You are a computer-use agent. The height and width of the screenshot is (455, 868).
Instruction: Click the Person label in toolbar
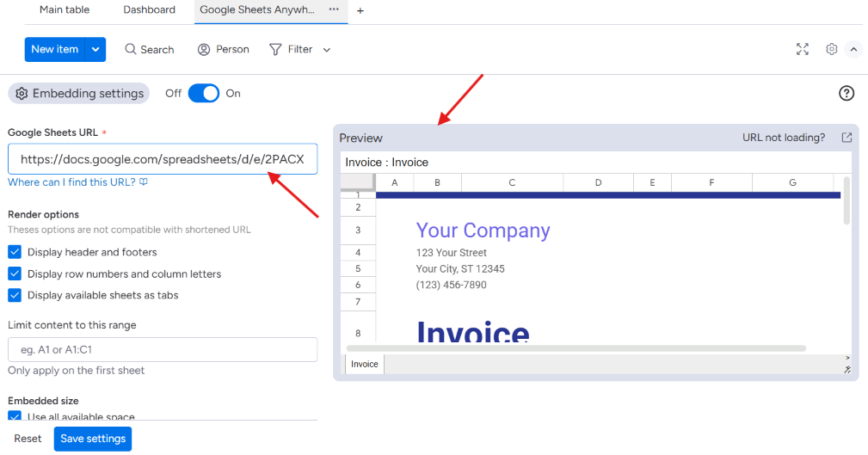pos(232,49)
